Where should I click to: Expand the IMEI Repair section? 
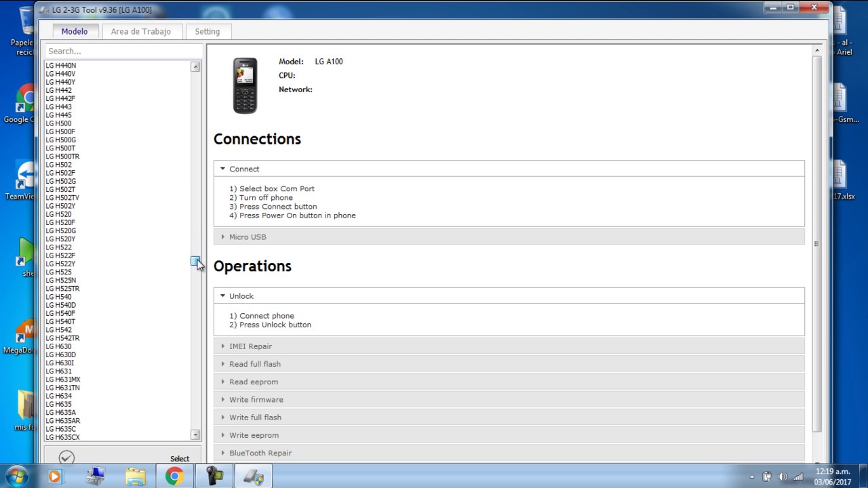click(x=509, y=346)
